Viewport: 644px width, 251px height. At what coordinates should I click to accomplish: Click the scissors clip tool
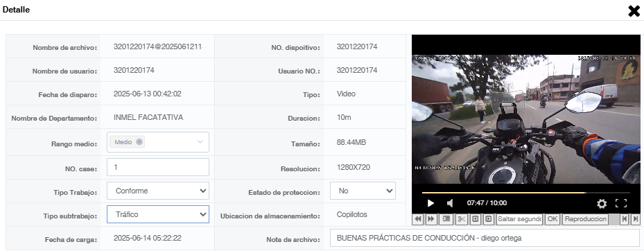point(461,219)
